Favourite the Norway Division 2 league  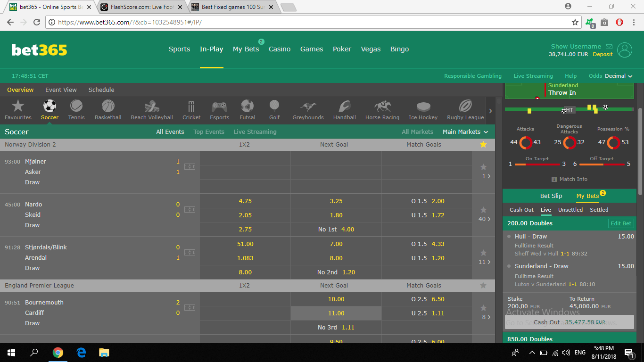pyautogui.click(x=483, y=144)
